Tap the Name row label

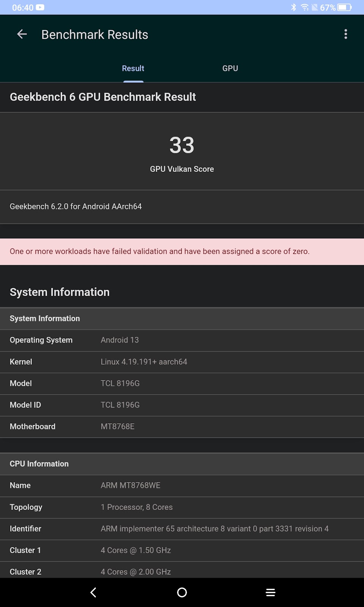click(20, 486)
